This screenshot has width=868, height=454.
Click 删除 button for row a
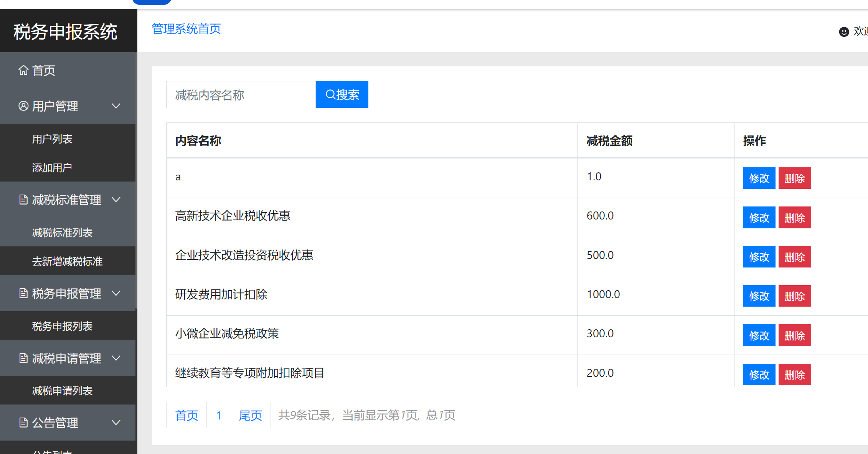pos(794,178)
